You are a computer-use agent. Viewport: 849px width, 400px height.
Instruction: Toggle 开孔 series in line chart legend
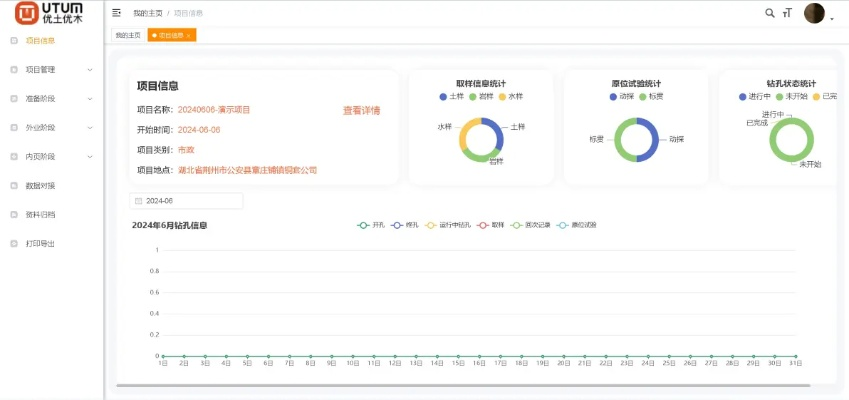pos(372,225)
